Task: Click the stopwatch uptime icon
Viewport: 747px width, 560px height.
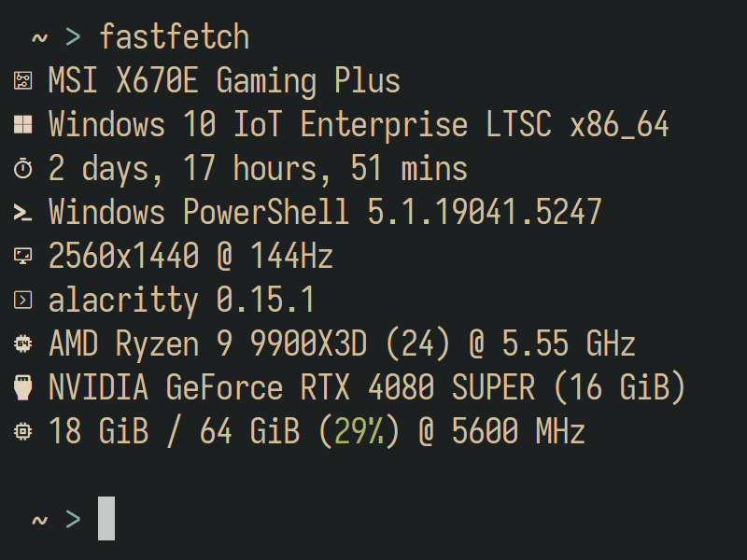Action: point(22,169)
